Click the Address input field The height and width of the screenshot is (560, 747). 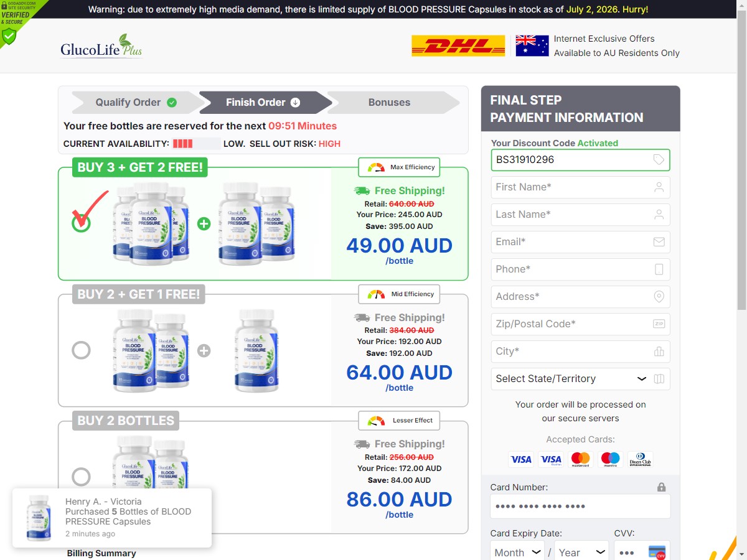(x=581, y=297)
